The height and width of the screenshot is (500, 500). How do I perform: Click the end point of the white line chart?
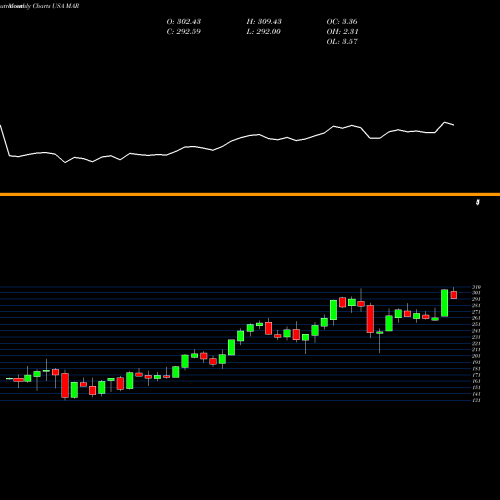[x=454, y=125]
